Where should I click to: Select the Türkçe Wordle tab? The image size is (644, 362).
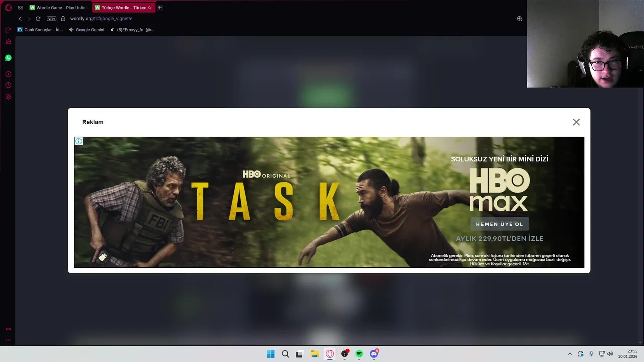point(123,8)
